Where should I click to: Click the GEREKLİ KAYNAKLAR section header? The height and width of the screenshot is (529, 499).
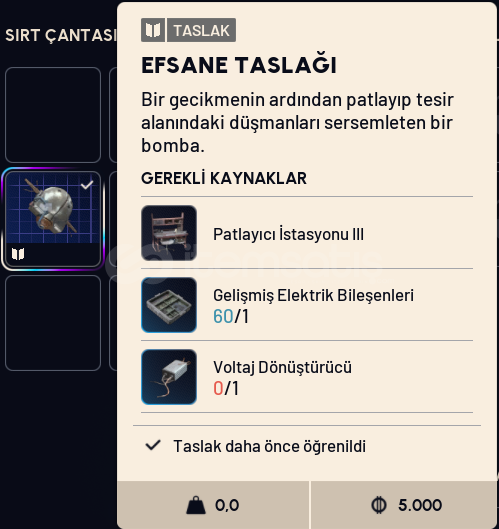[x=224, y=178]
